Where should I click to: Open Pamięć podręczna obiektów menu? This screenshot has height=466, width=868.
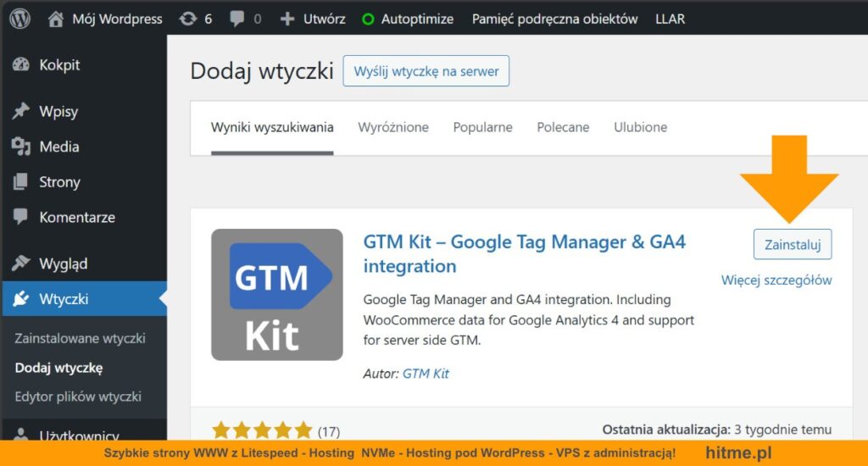pyautogui.click(x=554, y=19)
